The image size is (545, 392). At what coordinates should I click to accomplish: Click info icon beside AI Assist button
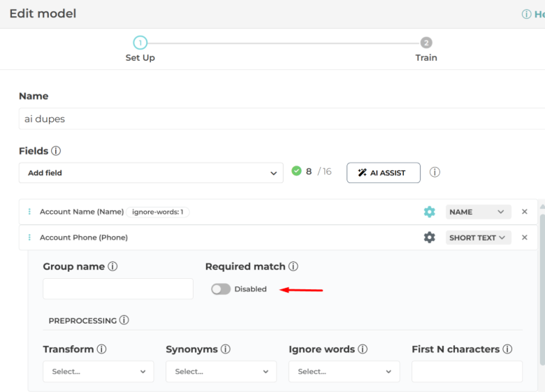435,173
